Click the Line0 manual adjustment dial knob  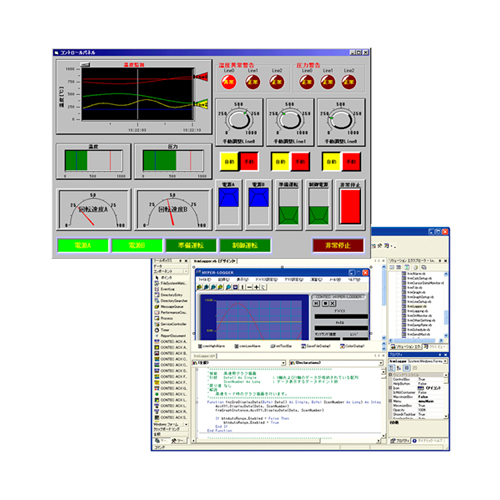[x=238, y=120]
